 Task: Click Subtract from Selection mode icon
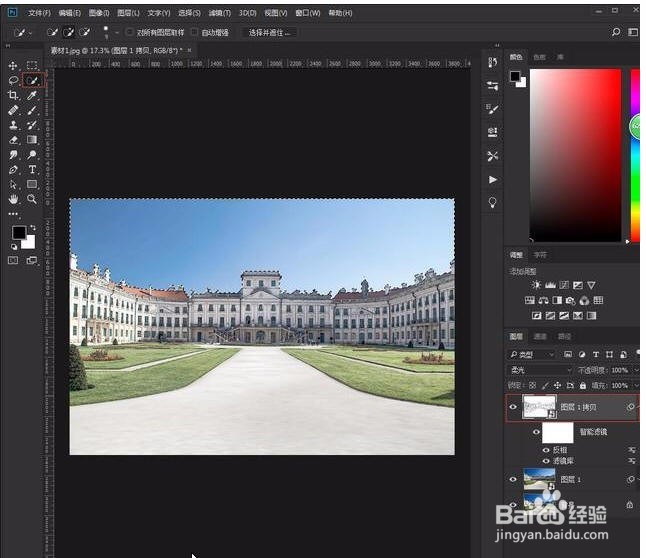tap(84, 32)
